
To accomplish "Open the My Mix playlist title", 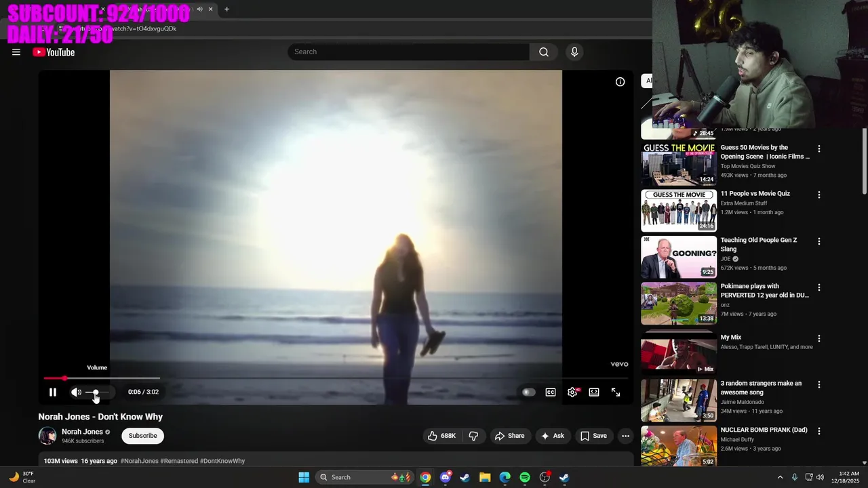I will [731, 338].
